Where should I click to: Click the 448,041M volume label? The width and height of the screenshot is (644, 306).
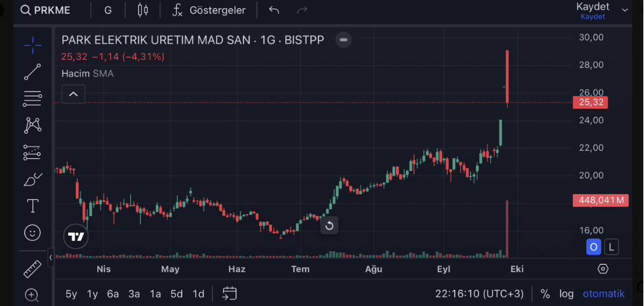coord(600,200)
